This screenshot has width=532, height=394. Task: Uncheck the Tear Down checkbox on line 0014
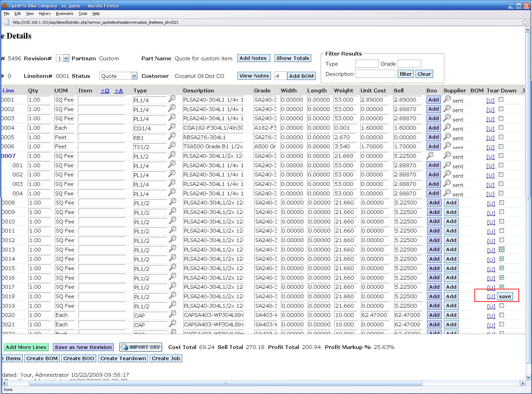[x=502, y=259]
